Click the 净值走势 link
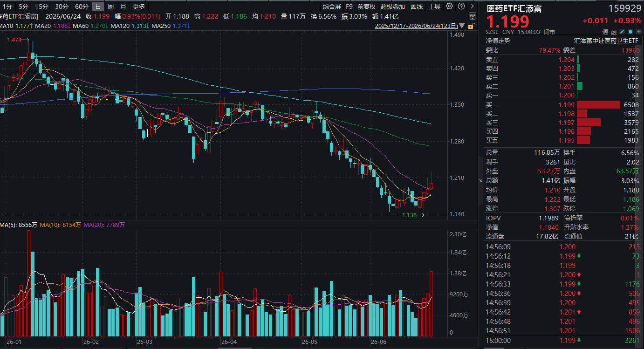 [x=498, y=41]
